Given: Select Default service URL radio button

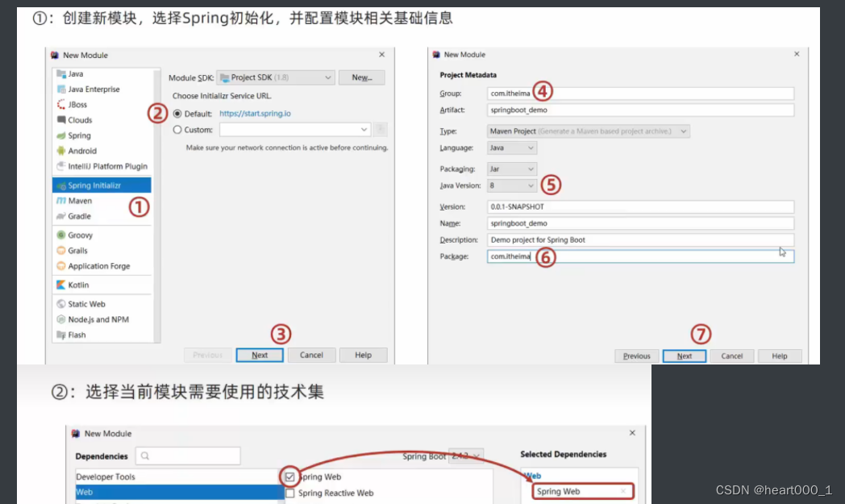Looking at the screenshot, I should pos(177,114).
